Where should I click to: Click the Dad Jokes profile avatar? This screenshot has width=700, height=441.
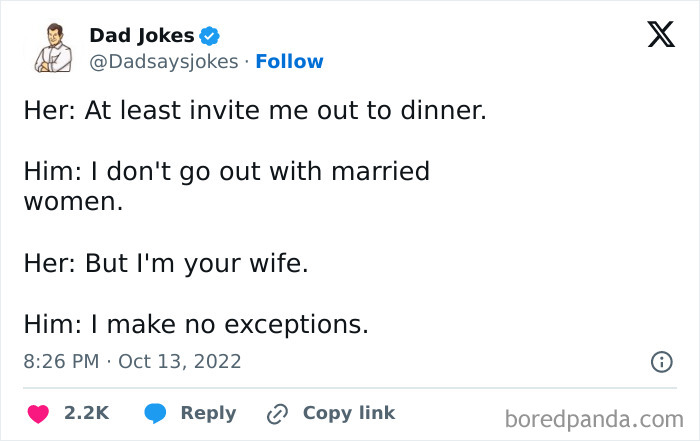pyautogui.click(x=52, y=47)
